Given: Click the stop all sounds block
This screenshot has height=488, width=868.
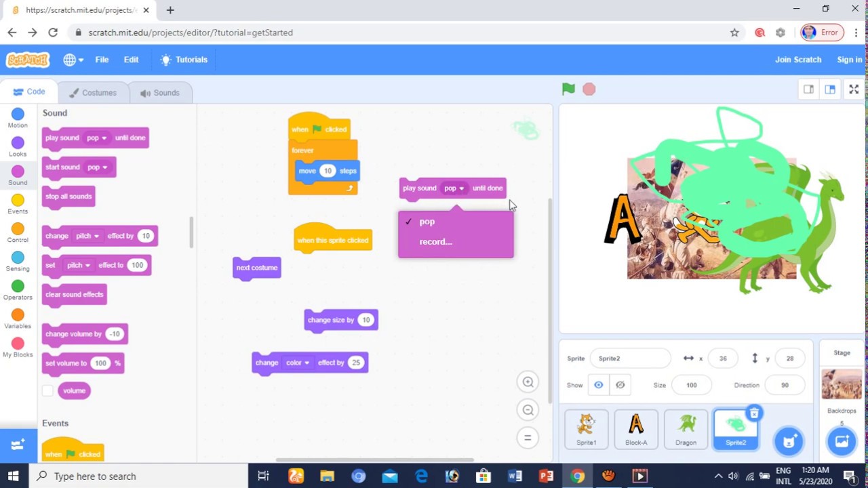Looking at the screenshot, I should 68,197.
